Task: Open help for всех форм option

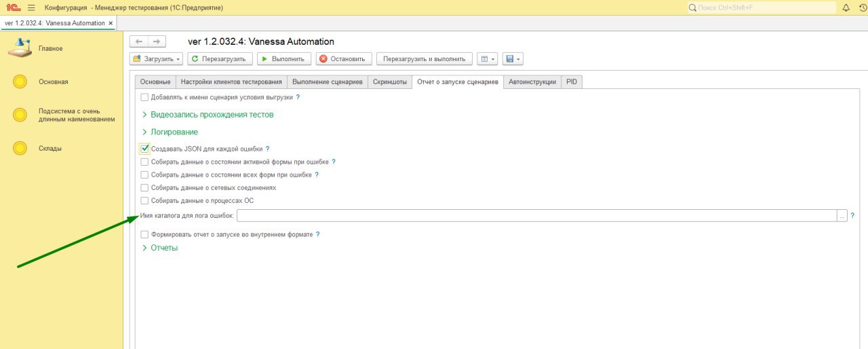Action: (317, 174)
